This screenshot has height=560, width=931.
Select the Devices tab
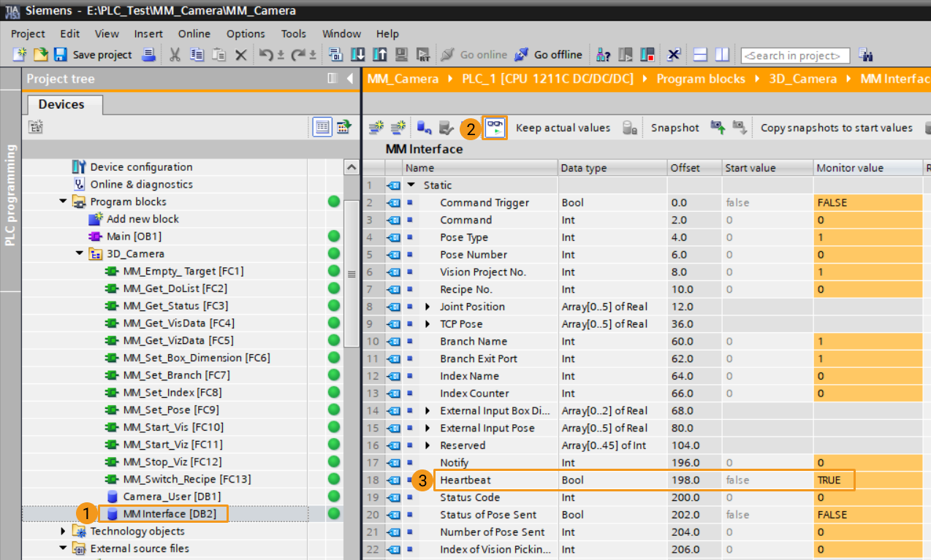click(61, 104)
